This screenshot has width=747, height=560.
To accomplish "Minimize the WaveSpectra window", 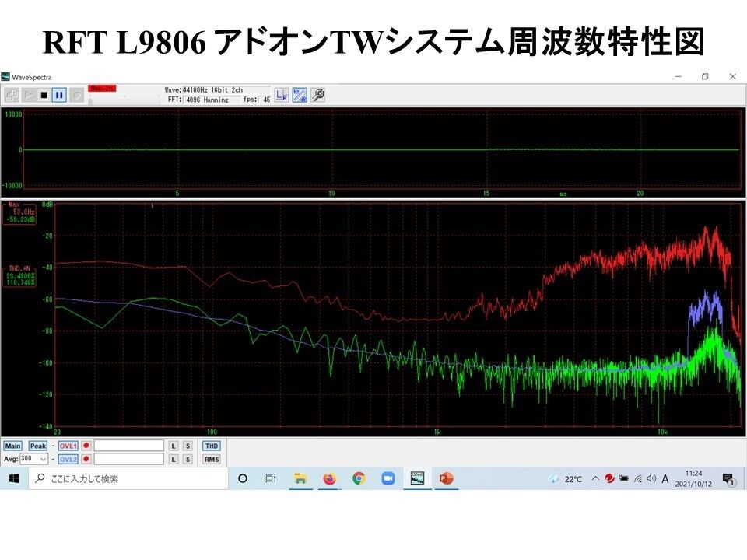I will point(679,76).
